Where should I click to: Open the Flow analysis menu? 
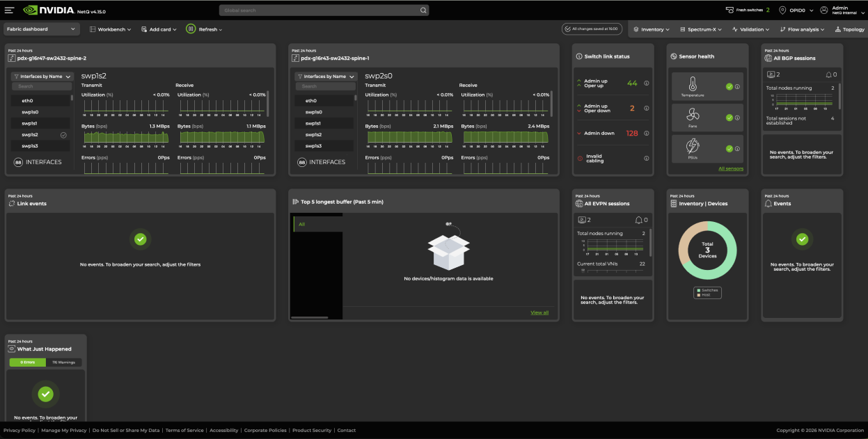tap(802, 29)
